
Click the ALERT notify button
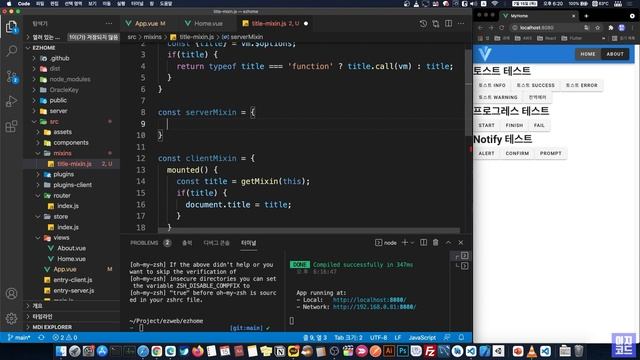click(486, 153)
